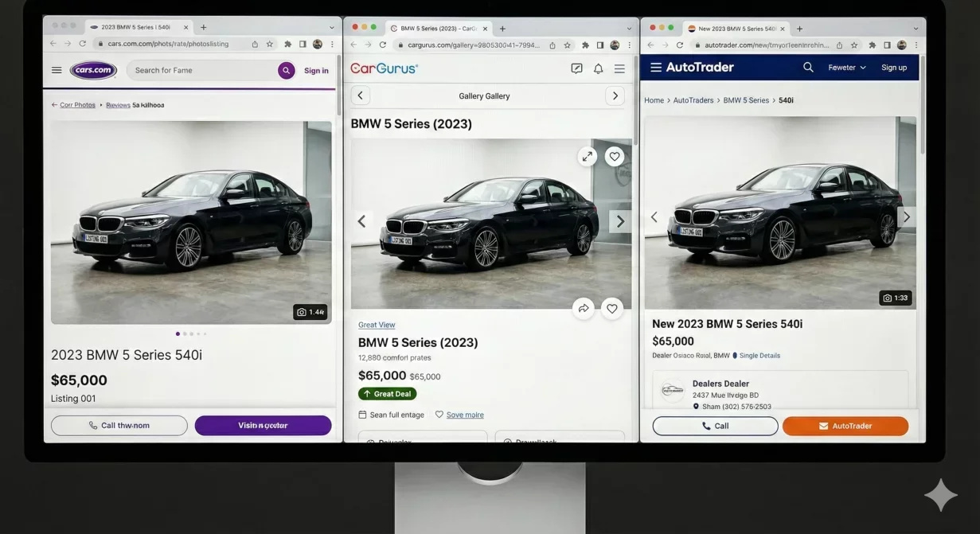Reload the CarGurus browser page
This screenshot has height=534, width=980.
pyautogui.click(x=383, y=45)
